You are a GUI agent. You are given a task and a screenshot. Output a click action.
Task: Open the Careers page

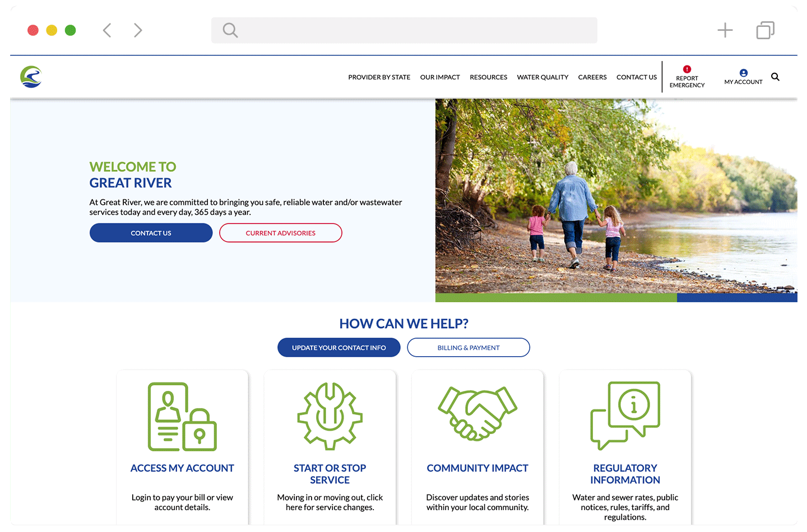click(592, 77)
